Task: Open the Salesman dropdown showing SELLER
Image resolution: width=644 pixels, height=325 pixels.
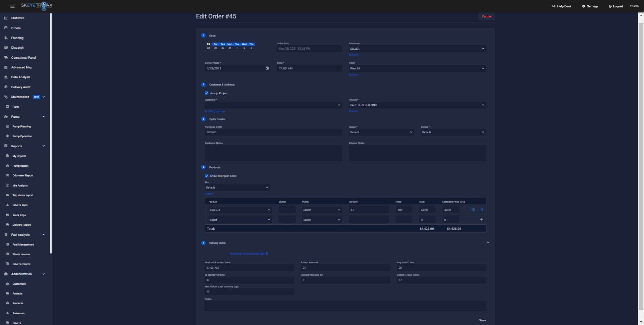Action: [417, 49]
